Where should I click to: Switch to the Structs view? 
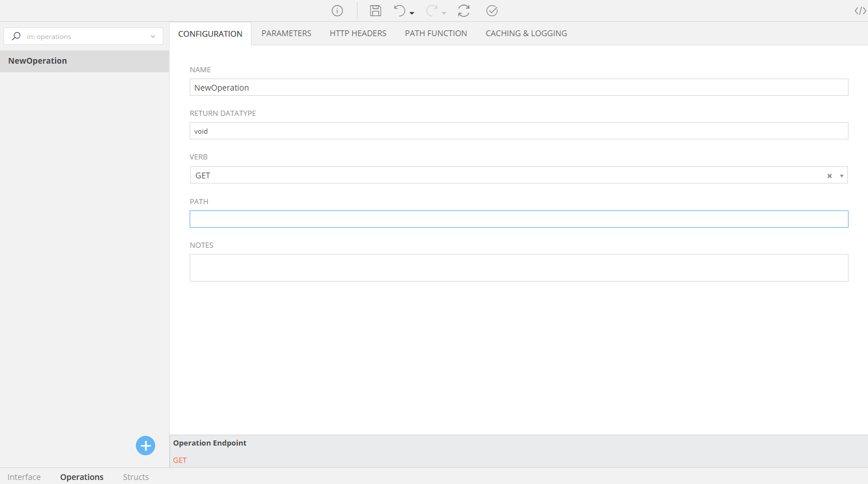pyautogui.click(x=136, y=477)
